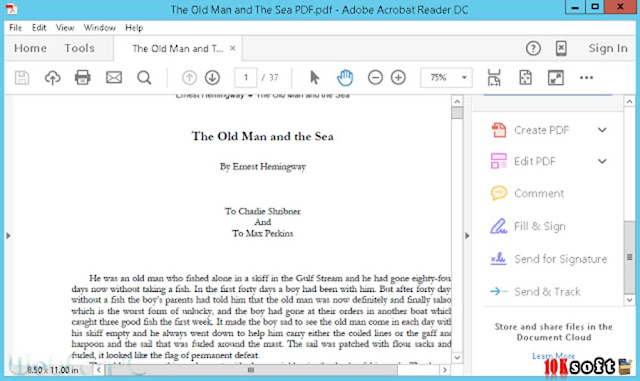
Task: Open the Find text magnifier
Action: [144, 78]
